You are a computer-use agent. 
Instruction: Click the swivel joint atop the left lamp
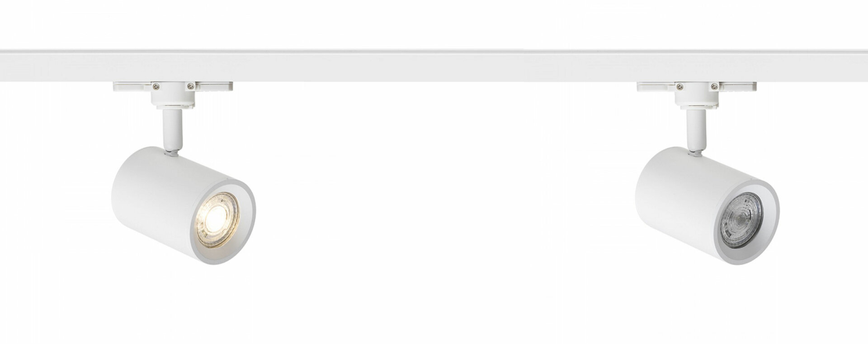(172, 152)
